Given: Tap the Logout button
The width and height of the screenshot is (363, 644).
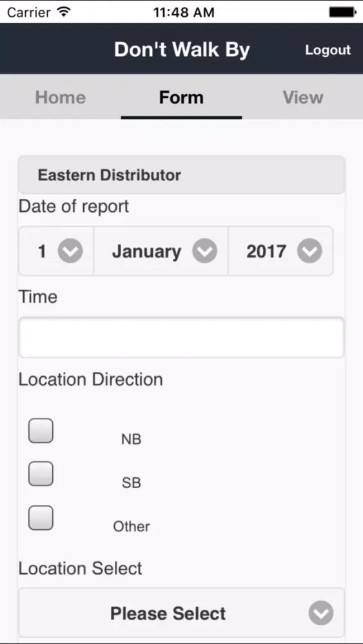Looking at the screenshot, I should tap(328, 50).
